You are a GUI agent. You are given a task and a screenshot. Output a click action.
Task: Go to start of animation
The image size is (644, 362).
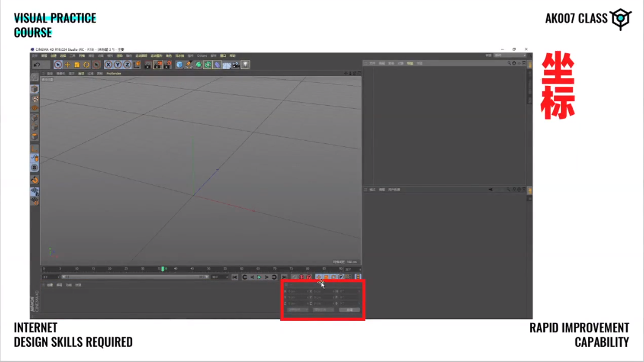234,277
